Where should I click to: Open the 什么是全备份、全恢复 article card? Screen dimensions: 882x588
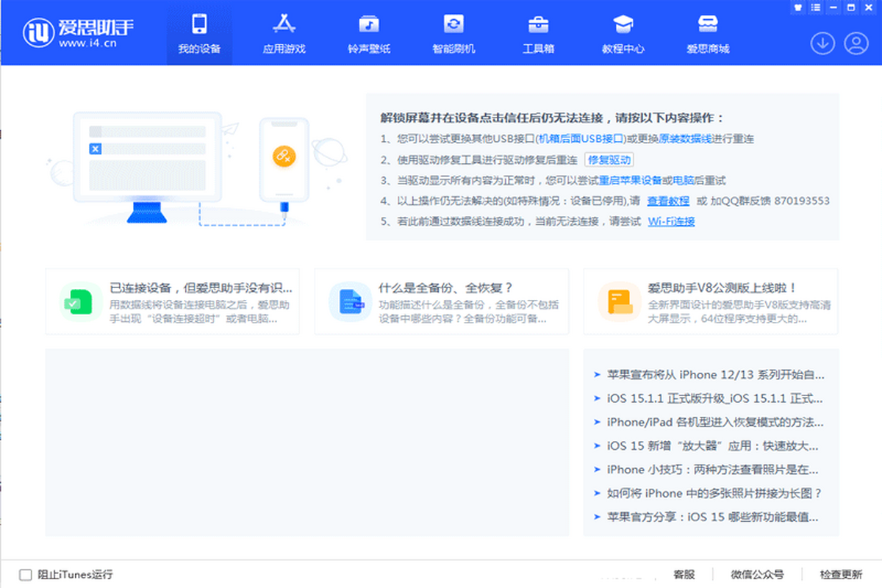(442, 301)
